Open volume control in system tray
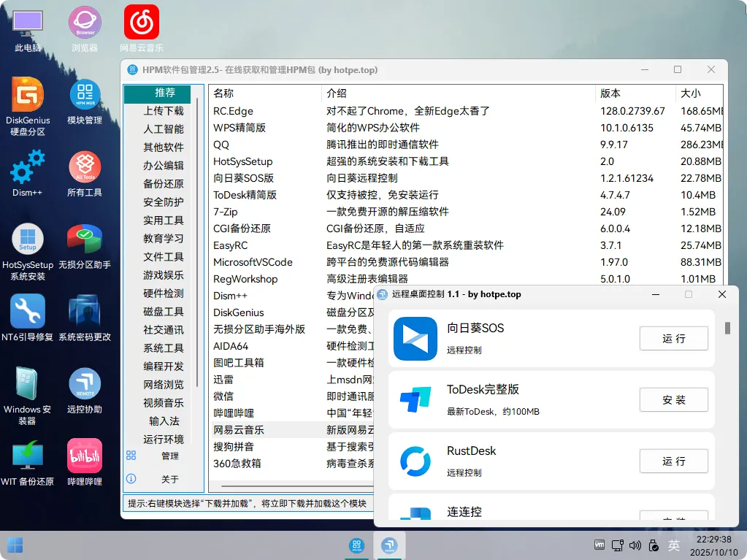This screenshot has width=747, height=560. (x=635, y=545)
